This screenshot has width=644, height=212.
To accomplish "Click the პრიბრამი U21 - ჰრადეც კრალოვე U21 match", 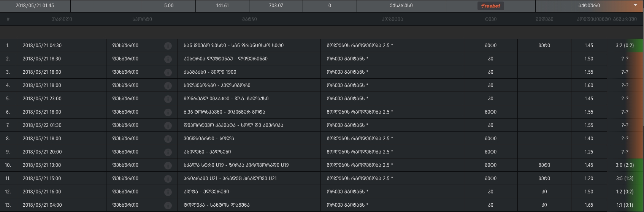I will point(230,178).
